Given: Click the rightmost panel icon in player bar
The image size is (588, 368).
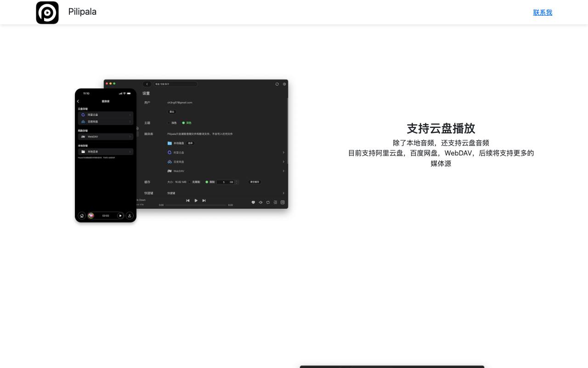Looking at the screenshot, I should tap(283, 202).
